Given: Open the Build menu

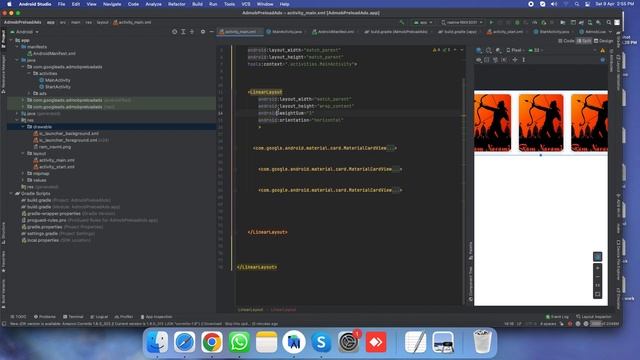Looking at the screenshot, I should tap(198, 4).
